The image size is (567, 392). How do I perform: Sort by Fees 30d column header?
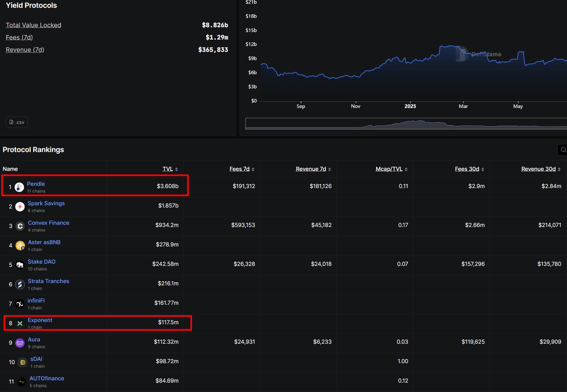pos(469,169)
